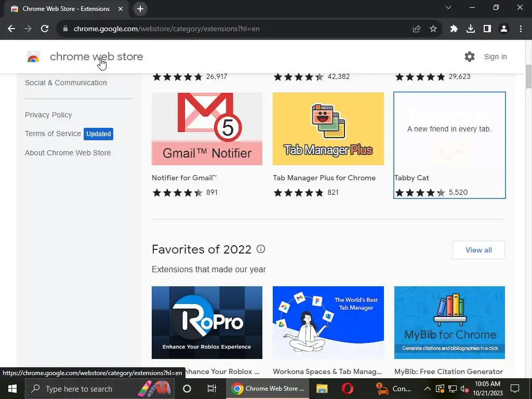Open a new browser tab
Screen dimensions: 532x399
140,9
